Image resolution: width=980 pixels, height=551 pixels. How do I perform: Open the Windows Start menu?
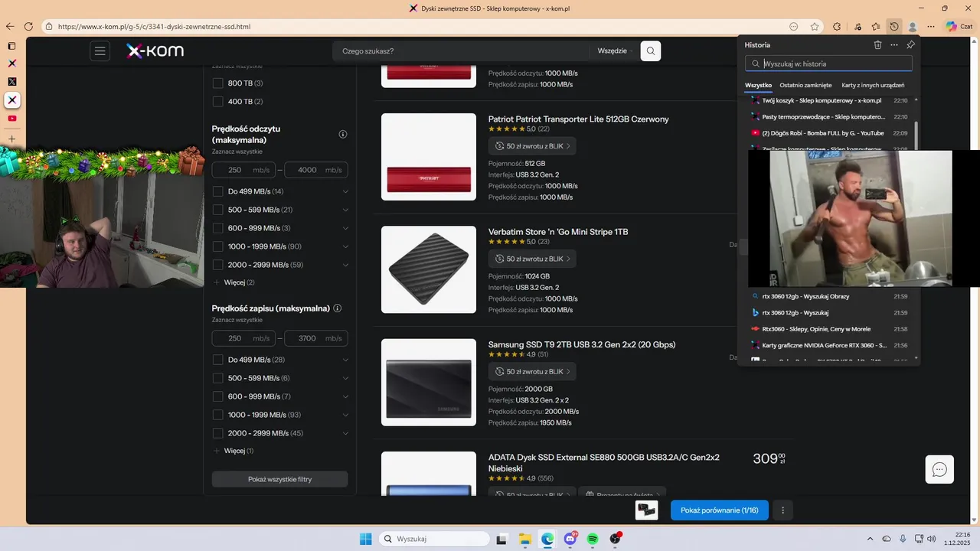(x=366, y=539)
